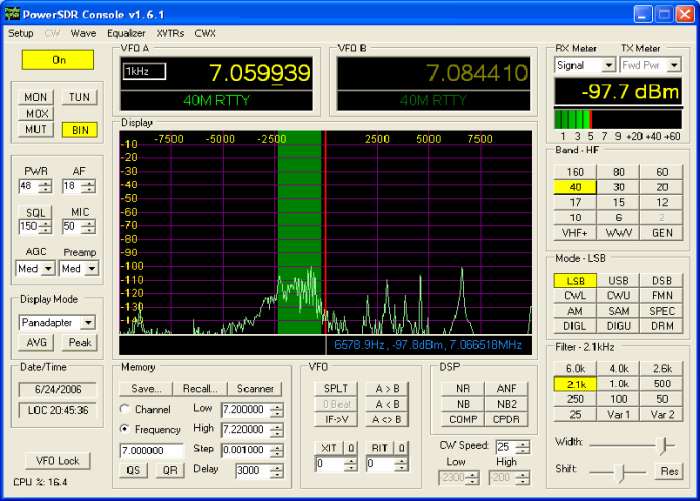Screen dimensions: 700x501
Task: Toggle the MOX transmit button
Action: [x=36, y=113]
